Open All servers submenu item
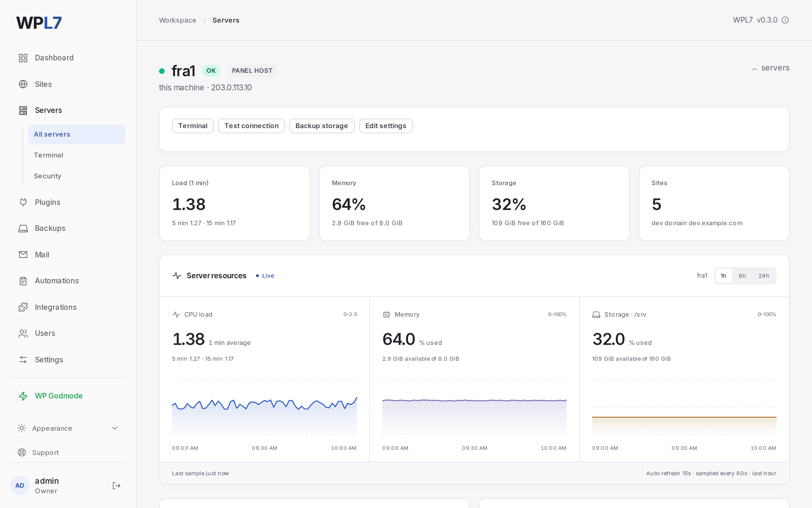Image resolution: width=812 pixels, height=508 pixels. (77, 134)
